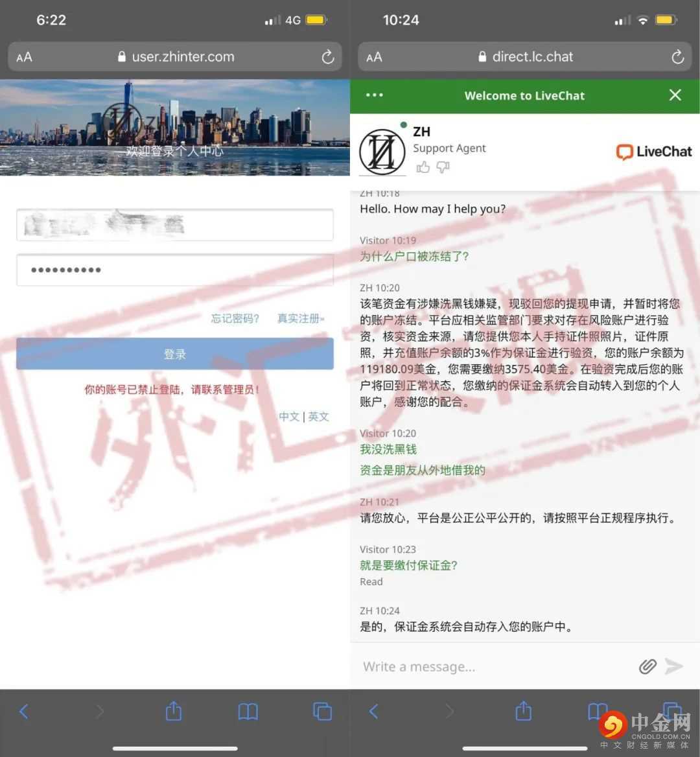The height and width of the screenshot is (757, 700).
Task: Tap the battery indicator on the left status bar
Action: pyautogui.click(x=314, y=19)
